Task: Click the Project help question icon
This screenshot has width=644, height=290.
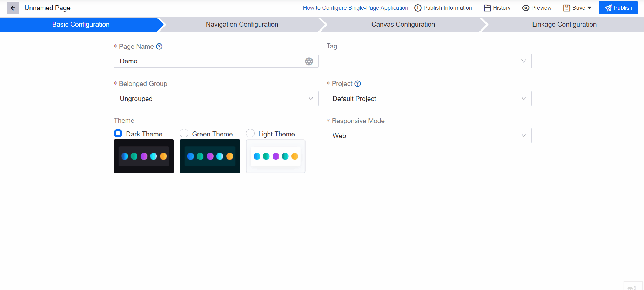Action: point(357,84)
